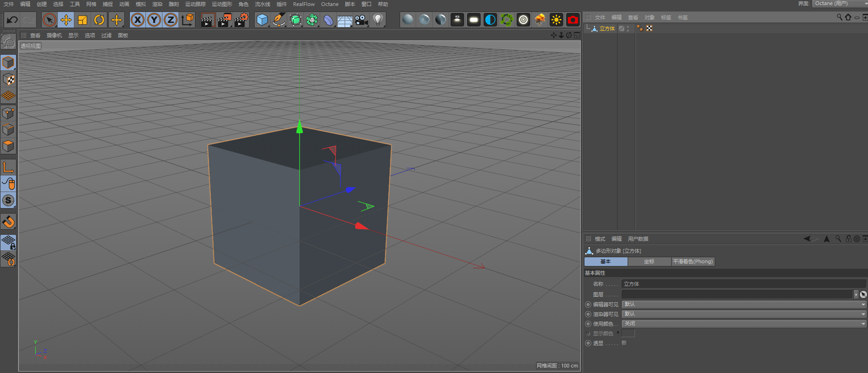This screenshot has width=868, height=373.
Task: Add a Cube primitive object
Action: (262, 20)
